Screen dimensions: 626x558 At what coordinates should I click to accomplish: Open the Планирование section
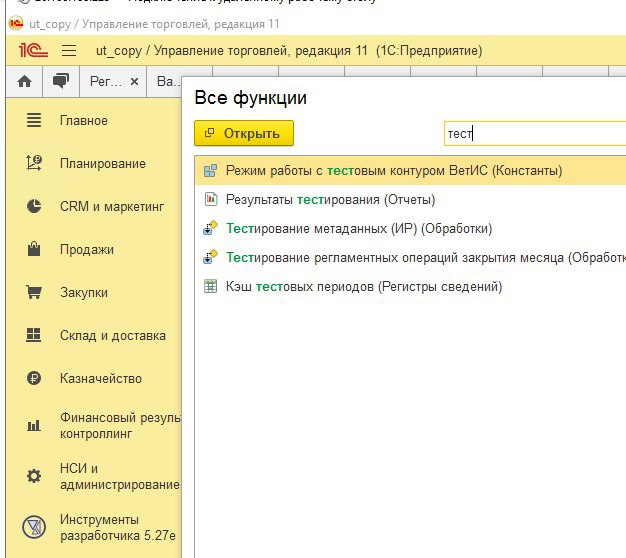pos(103,163)
